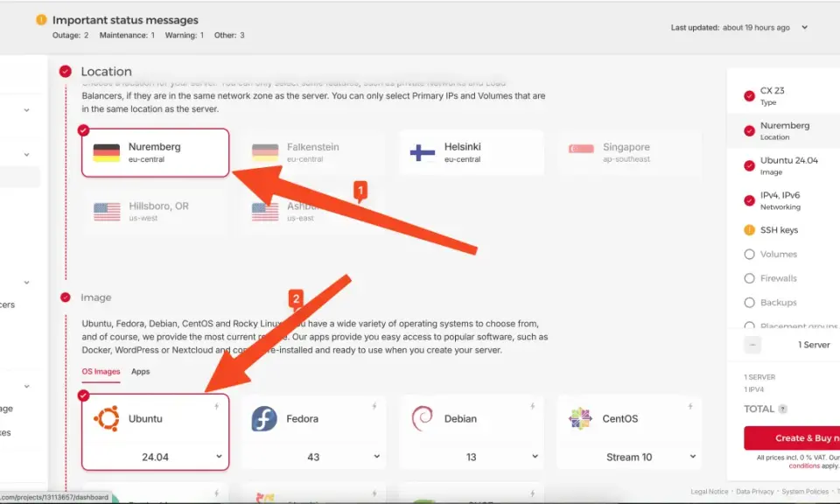The width and height of the screenshot is (840, 504).
Task: Switch to the OS Images tab
Action: click(101, 372)
